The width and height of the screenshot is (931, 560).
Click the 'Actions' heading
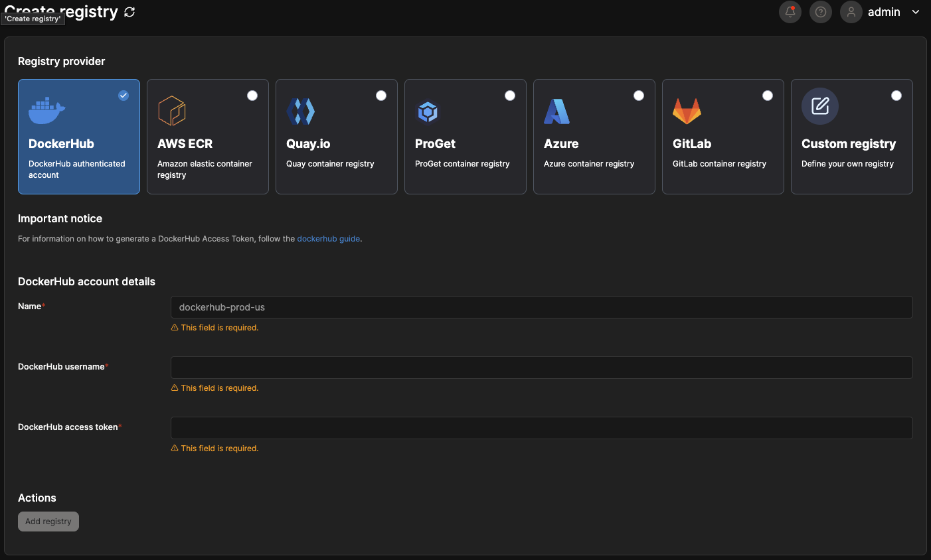pos(37,498)
